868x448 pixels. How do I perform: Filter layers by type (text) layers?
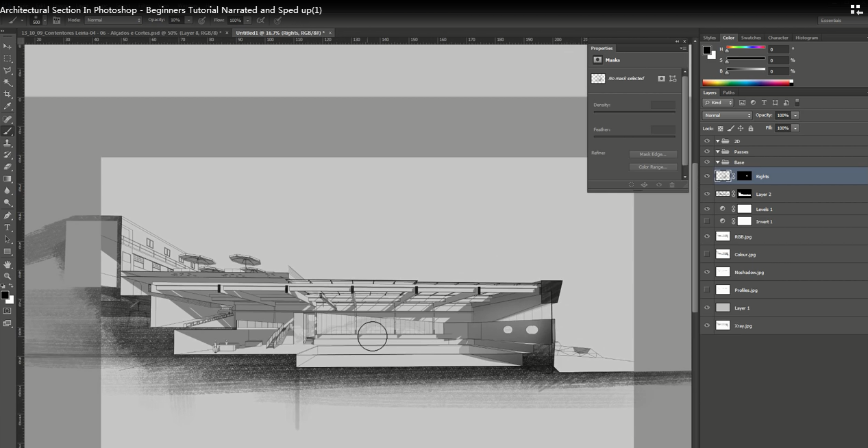tap(762, 103)
